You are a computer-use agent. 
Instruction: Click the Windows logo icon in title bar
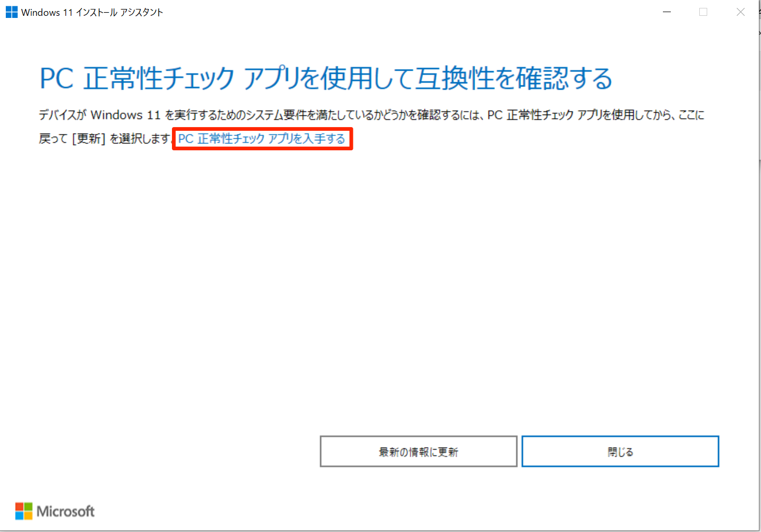click(x=12, y=12)
